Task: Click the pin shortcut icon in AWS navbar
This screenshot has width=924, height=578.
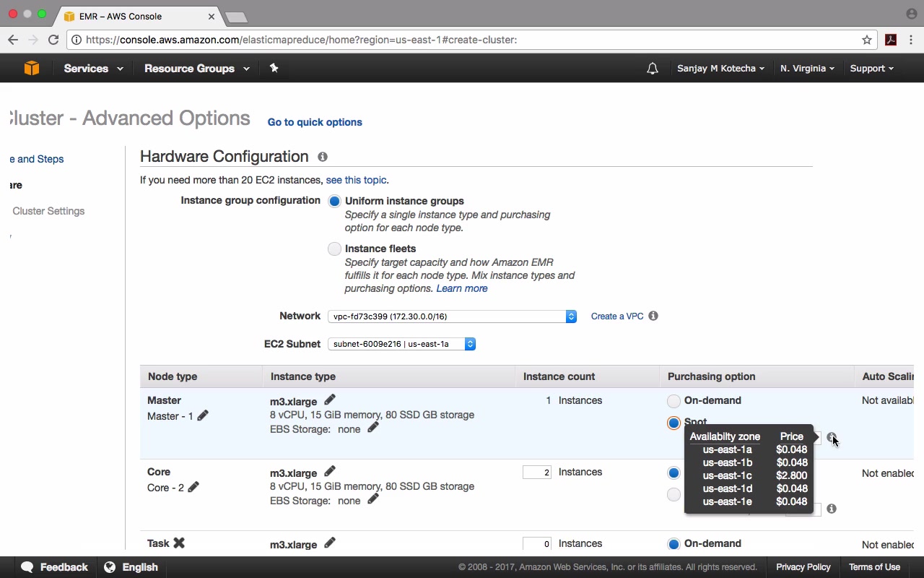Action: (x=274, y=68)
